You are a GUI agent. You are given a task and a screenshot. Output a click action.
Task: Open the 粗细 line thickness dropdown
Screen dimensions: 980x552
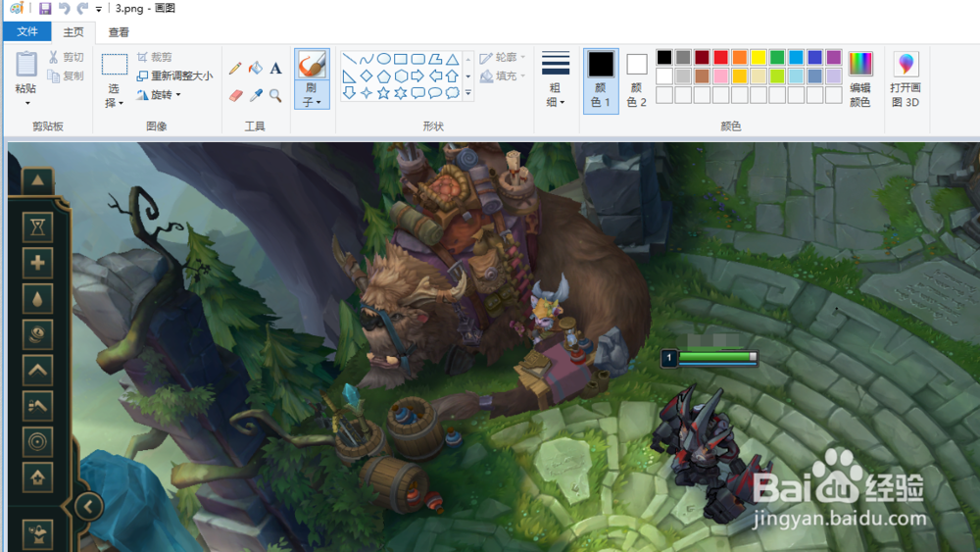pyautogui.click(x=555, y=78)
